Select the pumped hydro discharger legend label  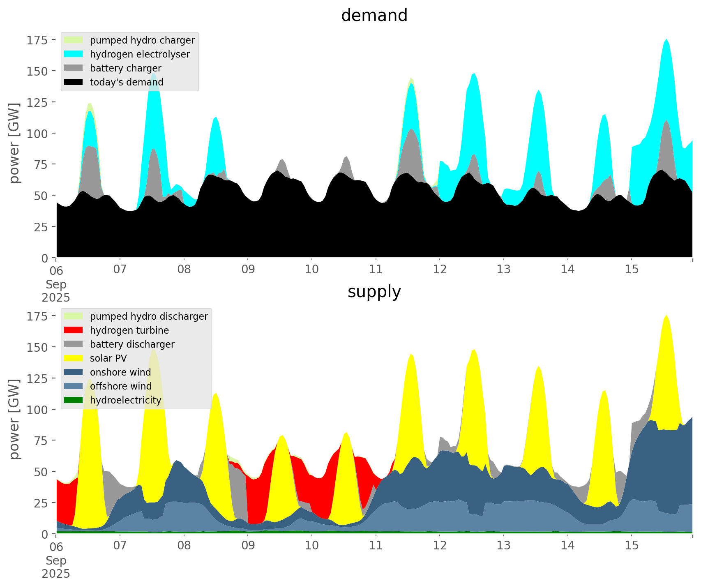pyautogui.click(x=149, y=316)
